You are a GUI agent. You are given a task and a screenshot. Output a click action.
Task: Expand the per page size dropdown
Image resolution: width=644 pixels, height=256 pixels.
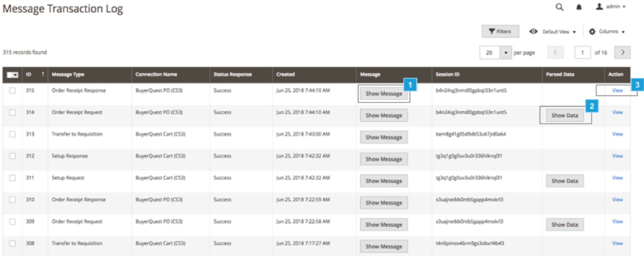click(x=505, y=52)
